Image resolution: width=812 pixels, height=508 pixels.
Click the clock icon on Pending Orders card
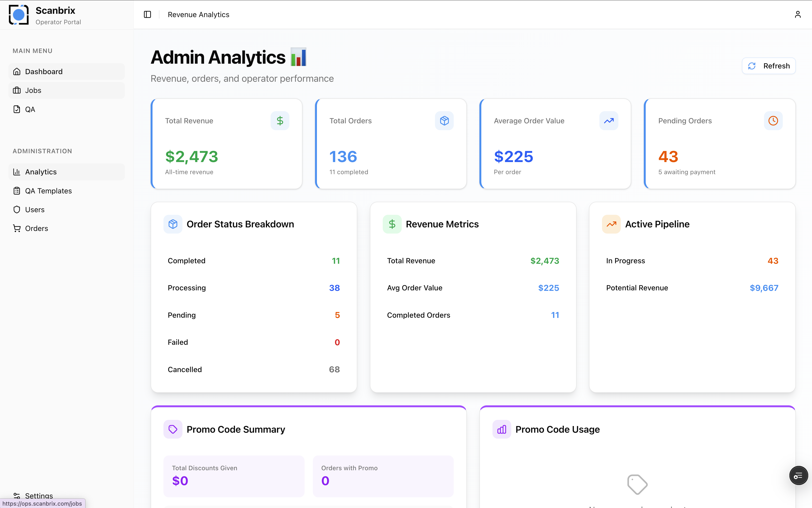click(x=773, y=120)
